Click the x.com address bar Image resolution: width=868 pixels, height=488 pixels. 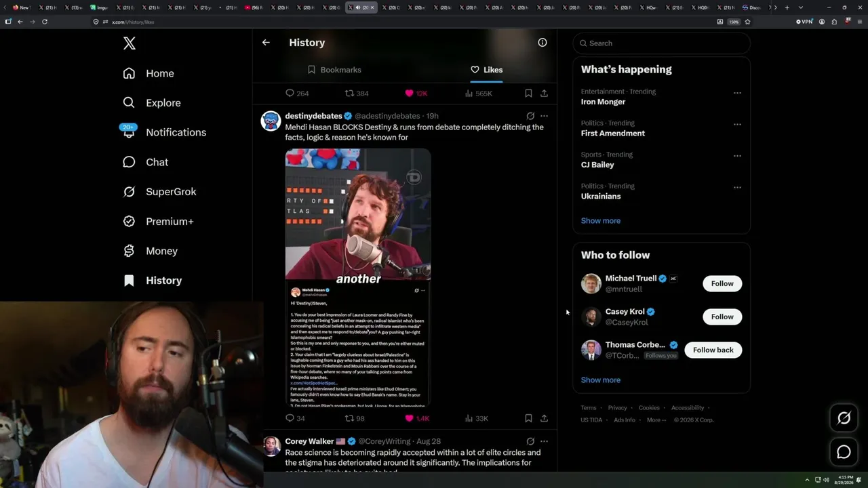pos(407,22)
